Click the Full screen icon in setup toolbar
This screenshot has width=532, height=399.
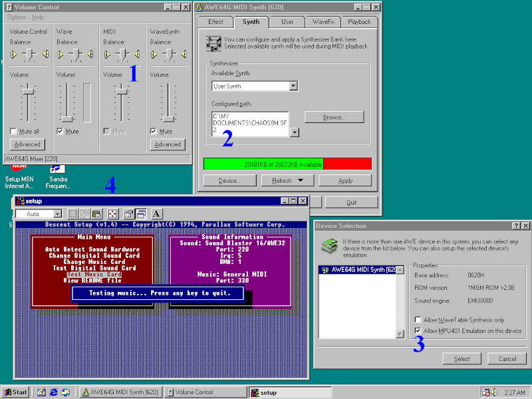click(112, 213)
